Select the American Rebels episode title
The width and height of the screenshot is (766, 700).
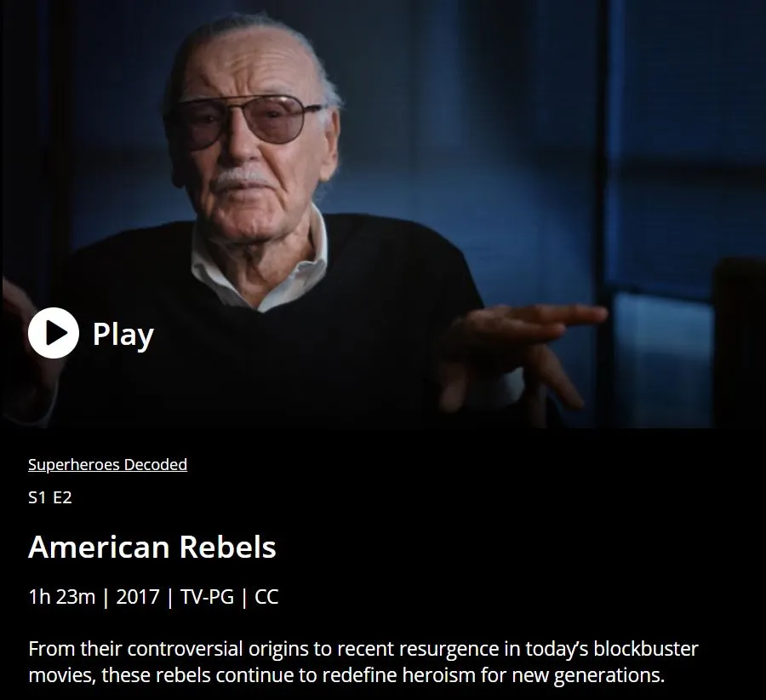[152, 547]
